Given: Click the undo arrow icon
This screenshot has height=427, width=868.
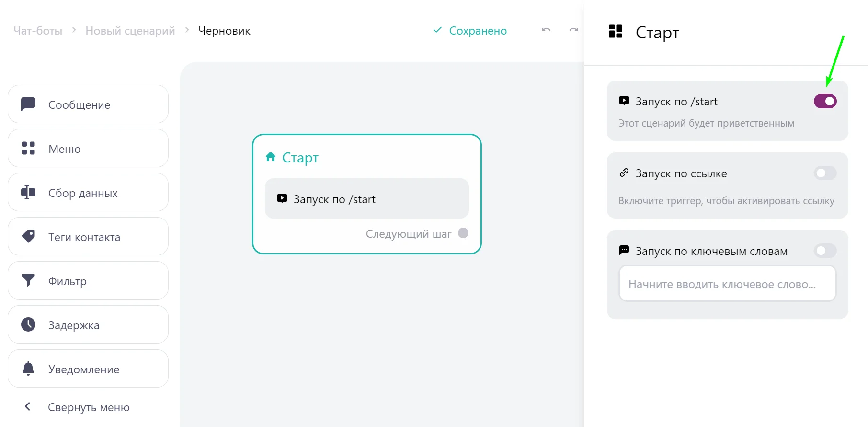Looking at the screenshot, I should [x=546, y=30].
